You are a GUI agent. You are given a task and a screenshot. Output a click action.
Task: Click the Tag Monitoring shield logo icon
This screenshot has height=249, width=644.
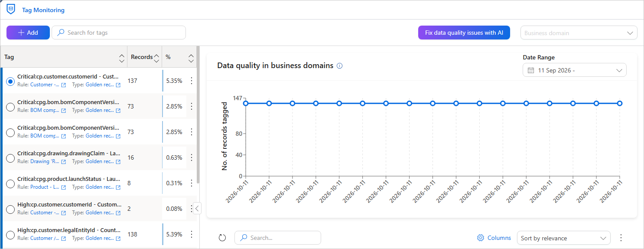click(11, 9)
